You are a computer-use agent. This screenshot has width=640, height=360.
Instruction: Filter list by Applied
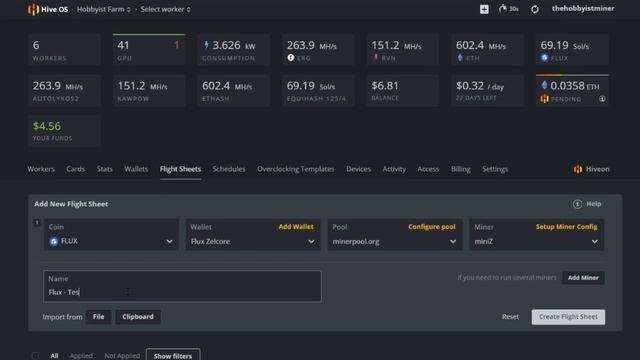tap(81, 356)
